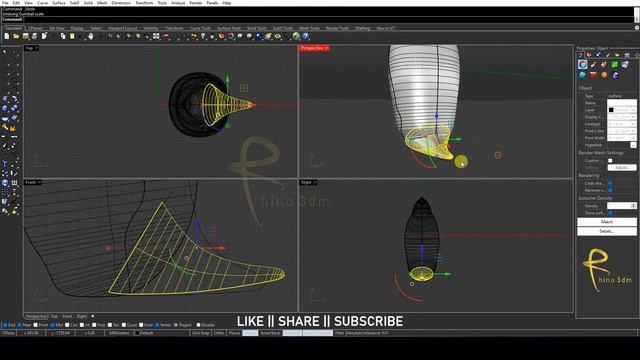Viewport: 640px width, 360px height.
Task: Open the Right viewport title dropdown arrow
Action: pyautogui.click(x=315, y=182)
